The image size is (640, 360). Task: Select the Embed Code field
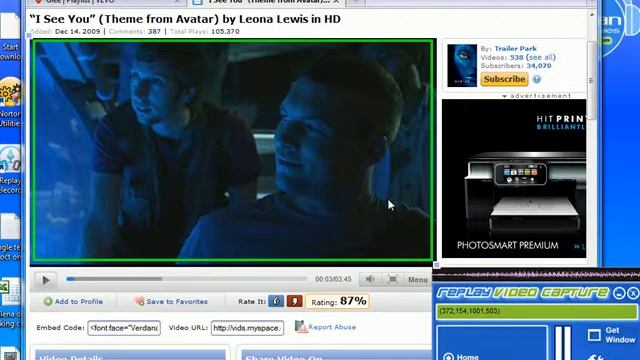[124, 328]
